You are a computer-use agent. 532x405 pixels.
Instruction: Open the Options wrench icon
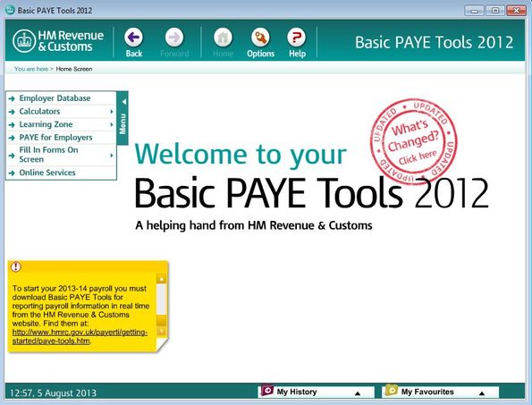coord(260,37)
